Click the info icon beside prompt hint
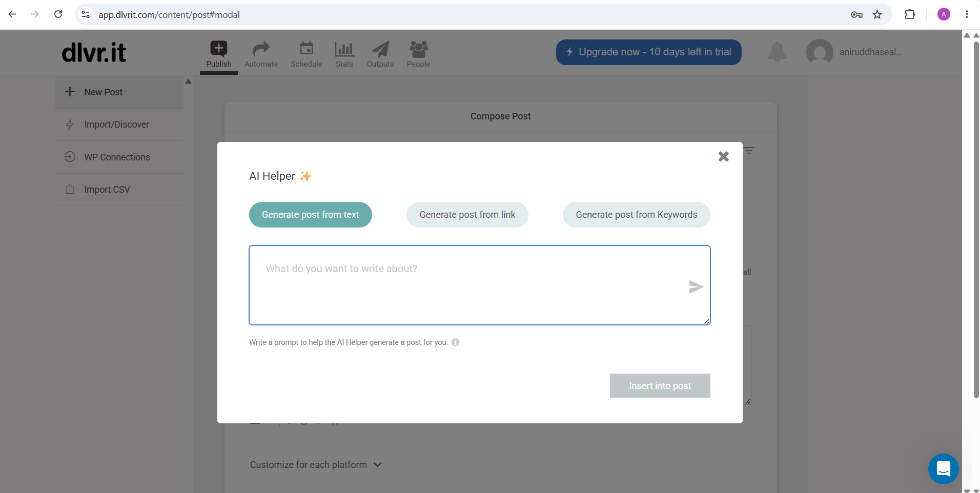Screen dimensions: 980x493 pyautogui.click(x=455, y=342)
